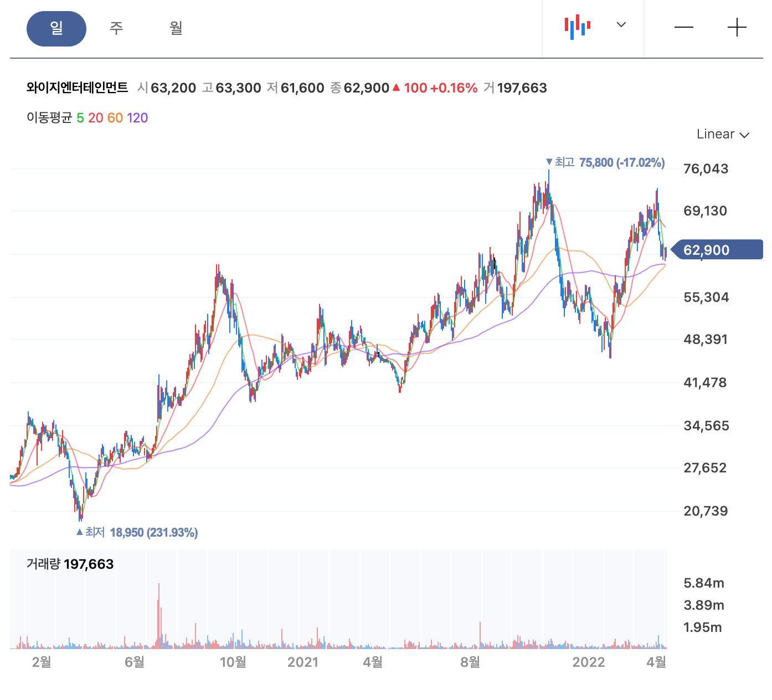Click the closing price 62,900 in header

coord(367,88)
